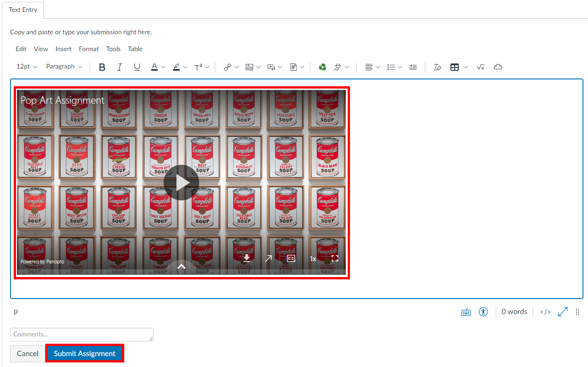This screenshot has height=367, width=588.
Task: Open the image insert icon
Action: (x=250, y=67)
